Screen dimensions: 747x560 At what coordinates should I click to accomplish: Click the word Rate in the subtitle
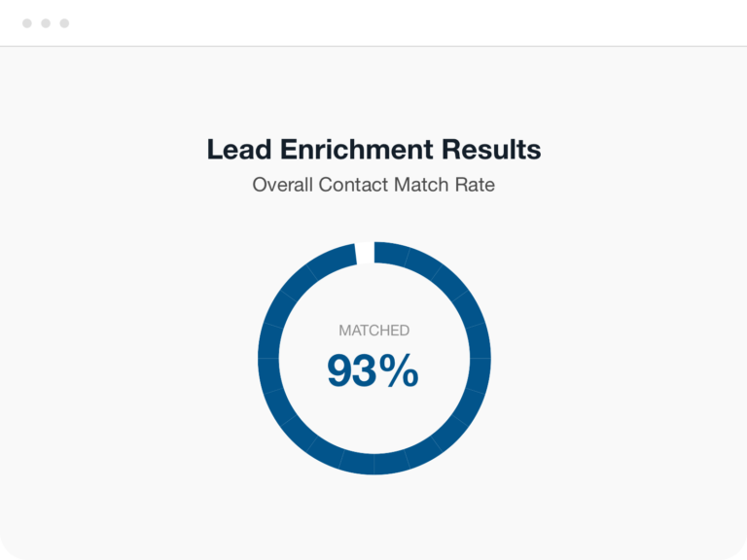click(x=475, y=185)
